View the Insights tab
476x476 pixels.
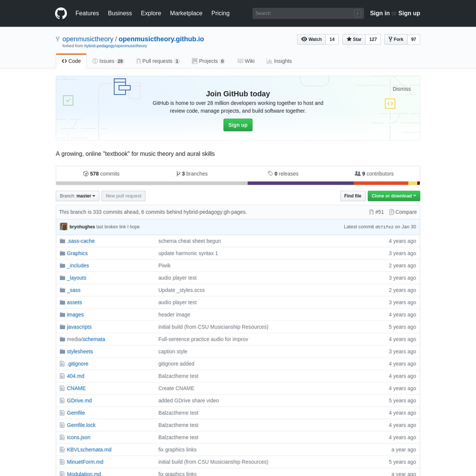tap(279, 61)
